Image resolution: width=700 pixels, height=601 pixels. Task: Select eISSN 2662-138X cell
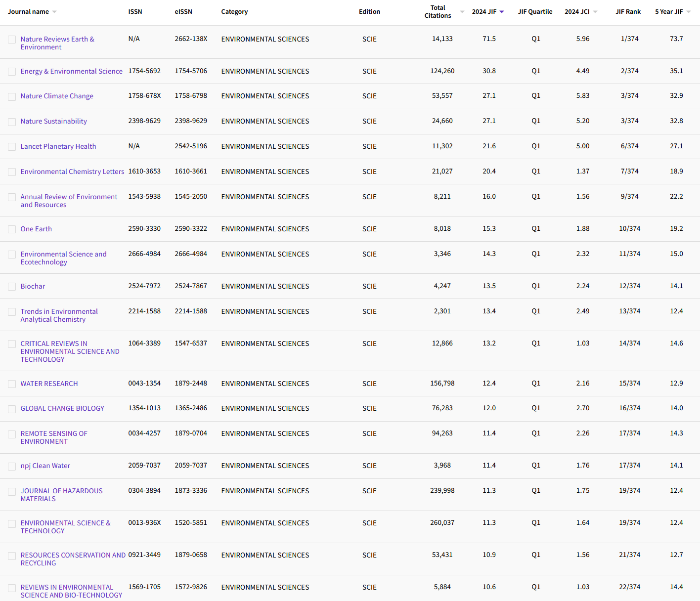coord(191,39)
